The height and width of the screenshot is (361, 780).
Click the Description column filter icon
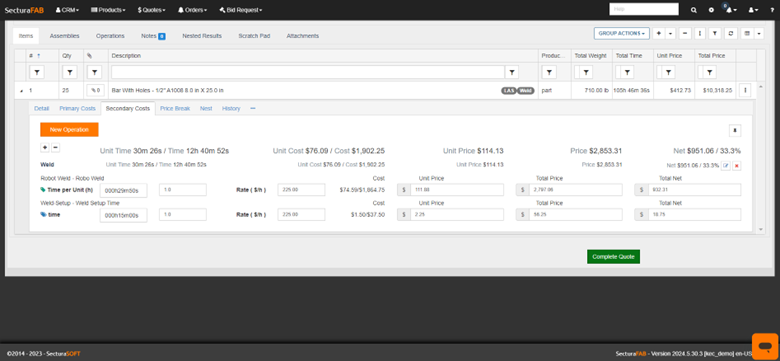point(512,72)
